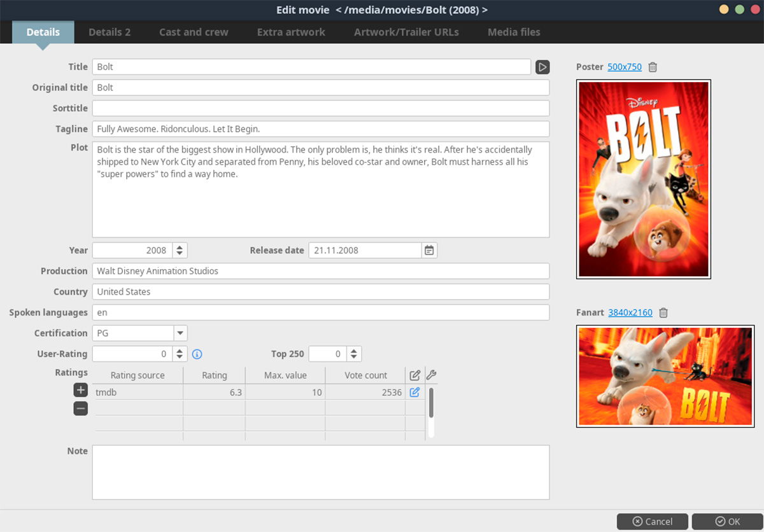
Task: Focus the Country field
Action: 321,291
